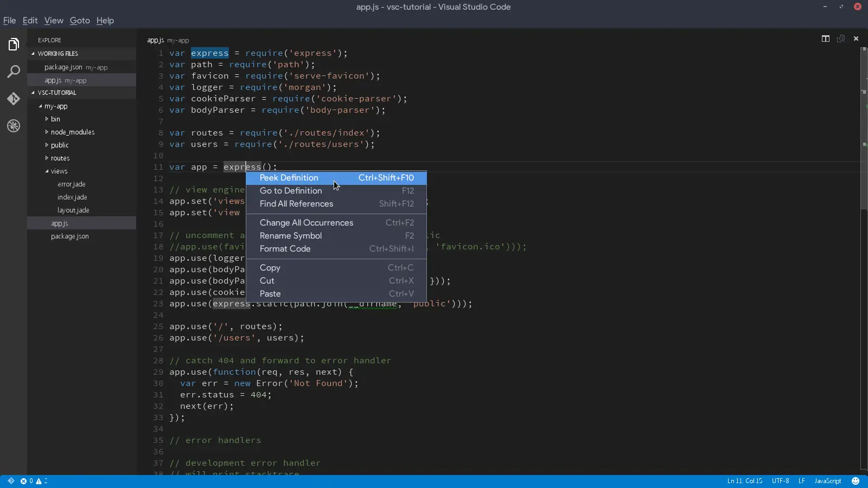Open the File menu

click(10, 21)
